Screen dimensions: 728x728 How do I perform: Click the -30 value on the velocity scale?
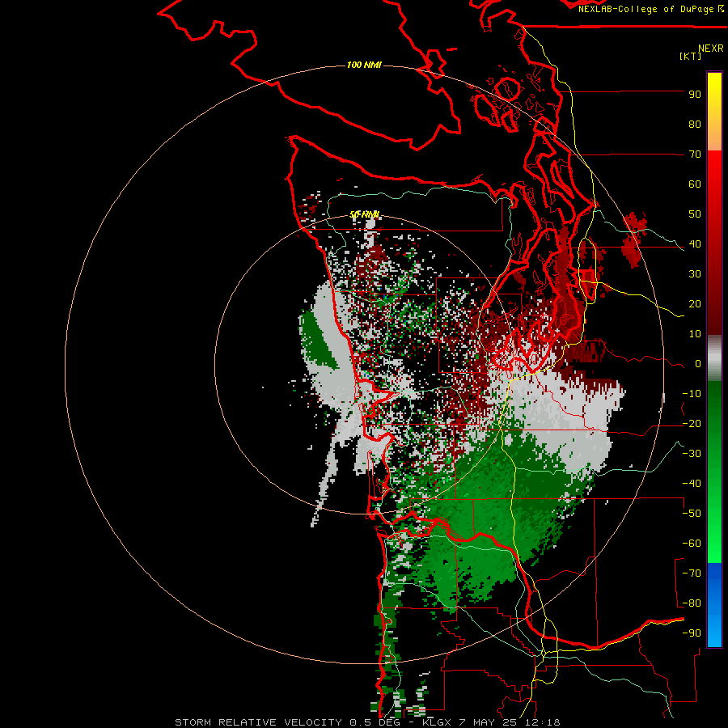click(692, 454)
